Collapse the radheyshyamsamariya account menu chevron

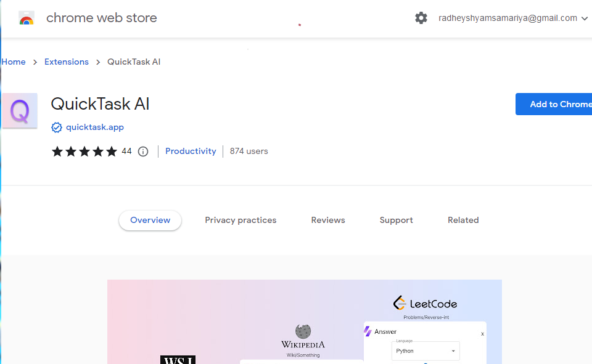584,18
